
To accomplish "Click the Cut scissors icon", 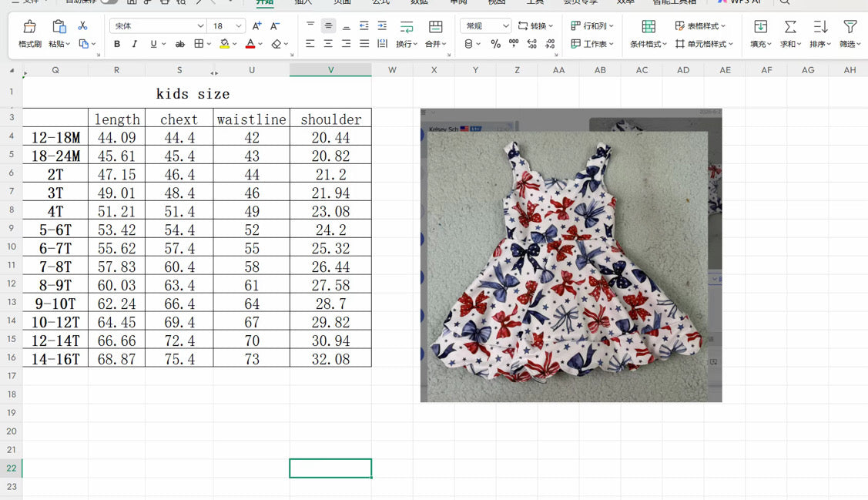I will click(82, 25).
